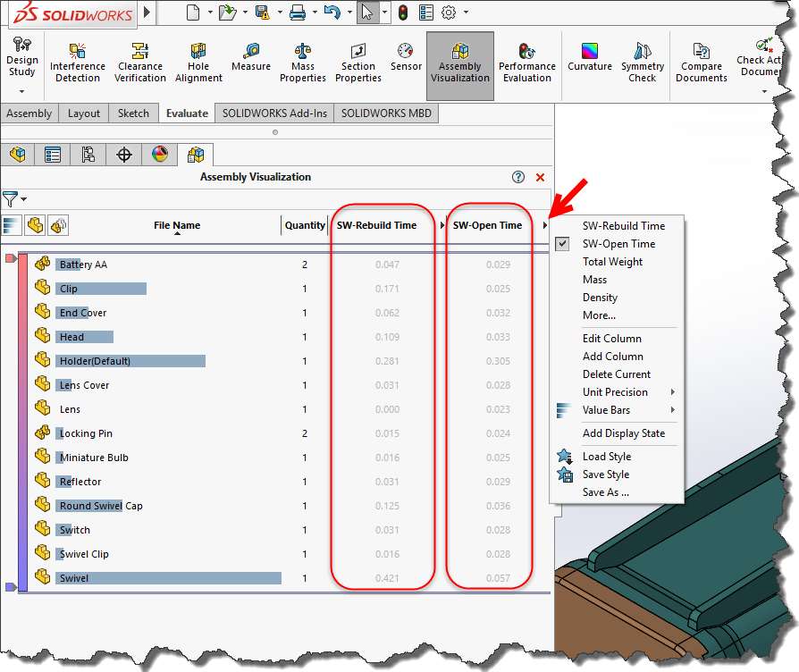Viewport: 799px width, 672px height.
Task: Click the Print icon
Action: click(x=297, y=13)
